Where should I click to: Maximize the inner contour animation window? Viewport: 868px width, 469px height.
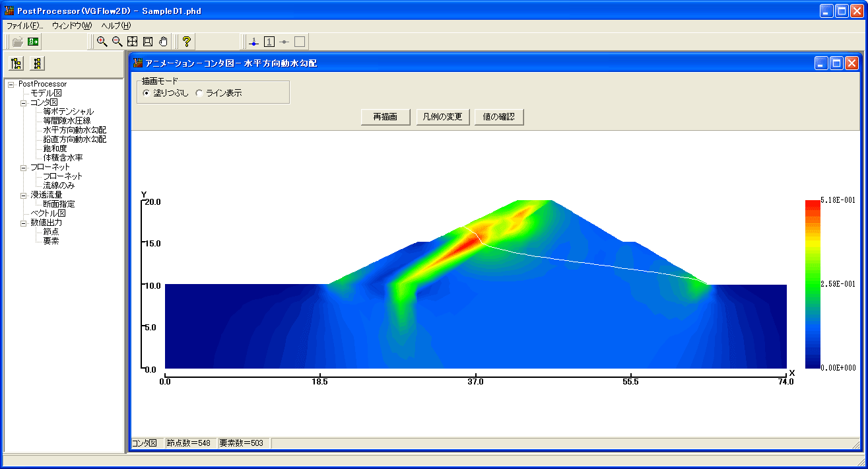coord(836,63)
